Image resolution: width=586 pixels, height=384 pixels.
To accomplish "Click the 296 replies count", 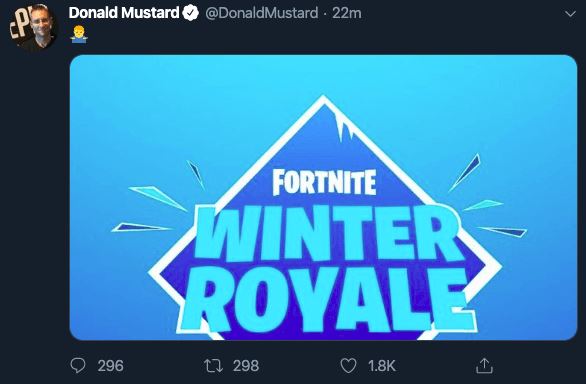I will click(110, 366).
